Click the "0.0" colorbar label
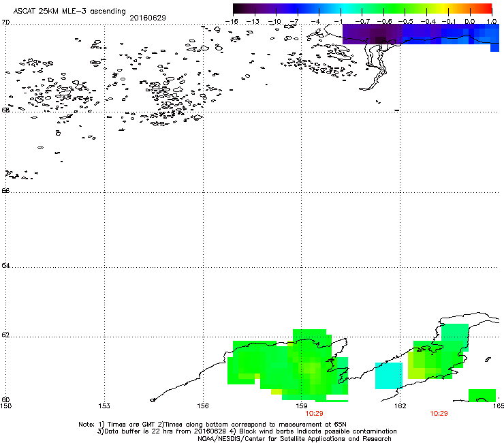 [470, 22]
